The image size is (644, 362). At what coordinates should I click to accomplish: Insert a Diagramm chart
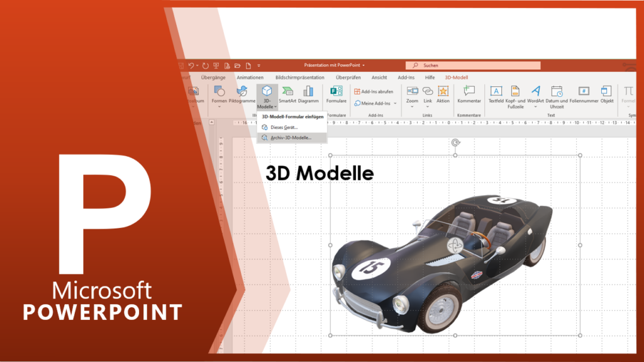pyautogui.click(x=308, y=94)
